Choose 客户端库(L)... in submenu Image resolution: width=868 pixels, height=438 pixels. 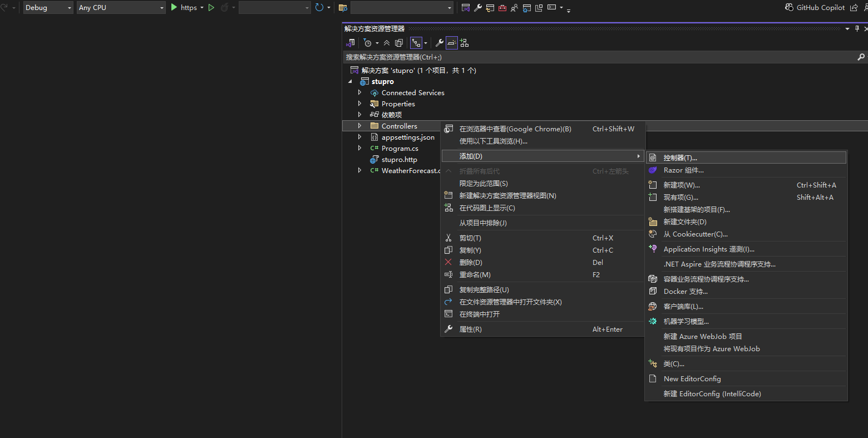(x=746, y=307)
